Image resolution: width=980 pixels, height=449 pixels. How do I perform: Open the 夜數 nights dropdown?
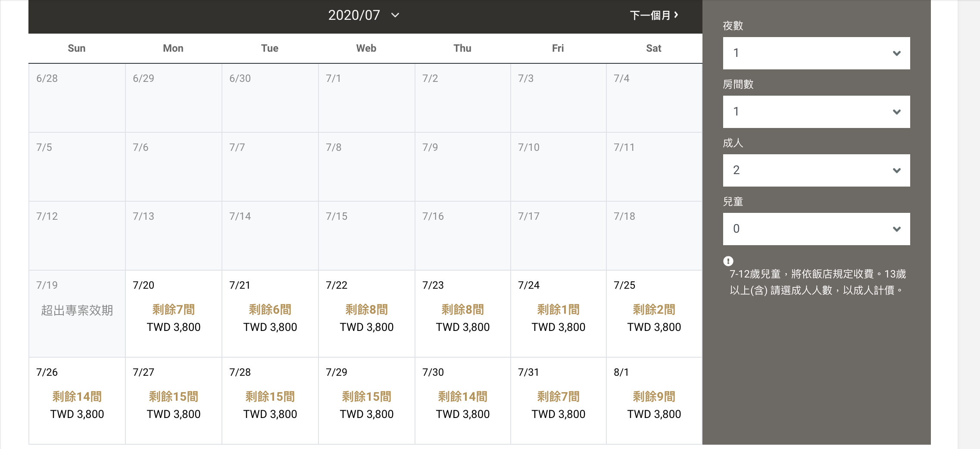click(x=816, y=53)
